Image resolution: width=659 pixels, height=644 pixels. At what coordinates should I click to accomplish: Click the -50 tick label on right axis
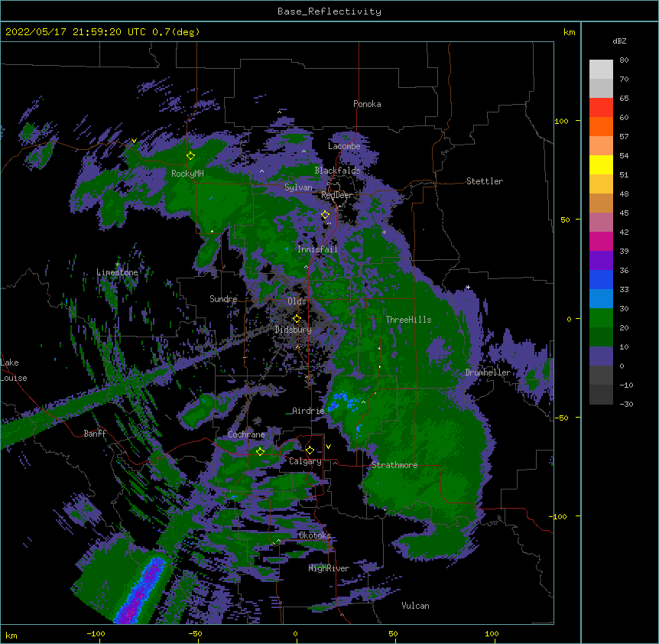pos(560,418)
